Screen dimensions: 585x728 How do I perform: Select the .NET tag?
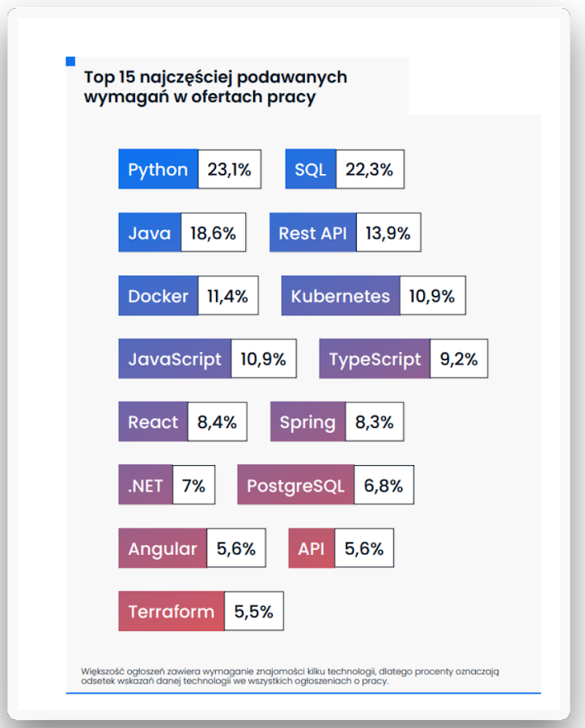(x=146, y=485)
